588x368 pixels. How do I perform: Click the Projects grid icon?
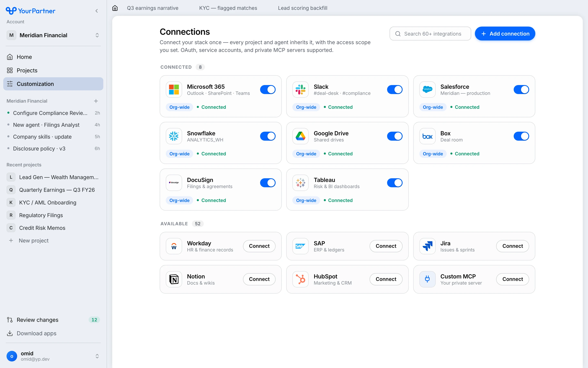point(10,70)
